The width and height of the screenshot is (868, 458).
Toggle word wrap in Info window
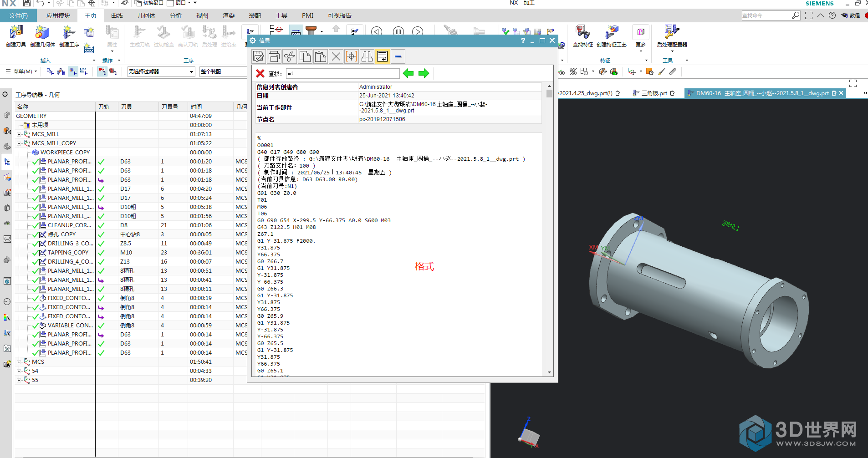click(x=383, y=56)
